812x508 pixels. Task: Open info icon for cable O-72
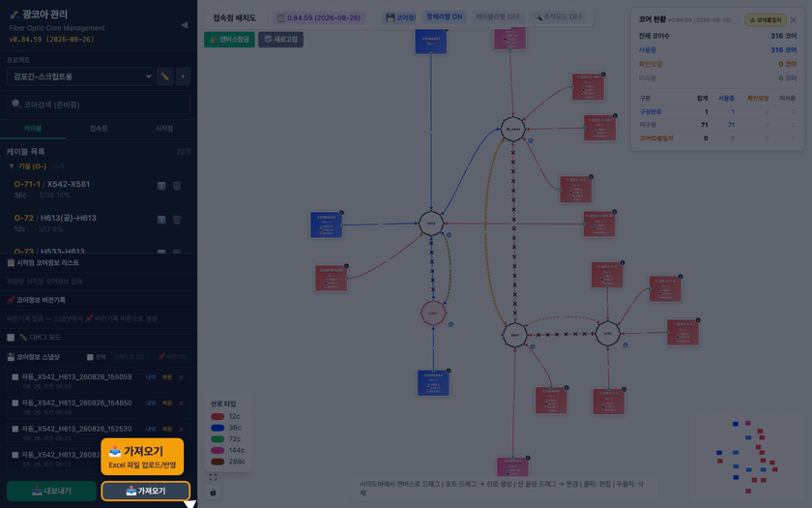click(x=161, y=220)
